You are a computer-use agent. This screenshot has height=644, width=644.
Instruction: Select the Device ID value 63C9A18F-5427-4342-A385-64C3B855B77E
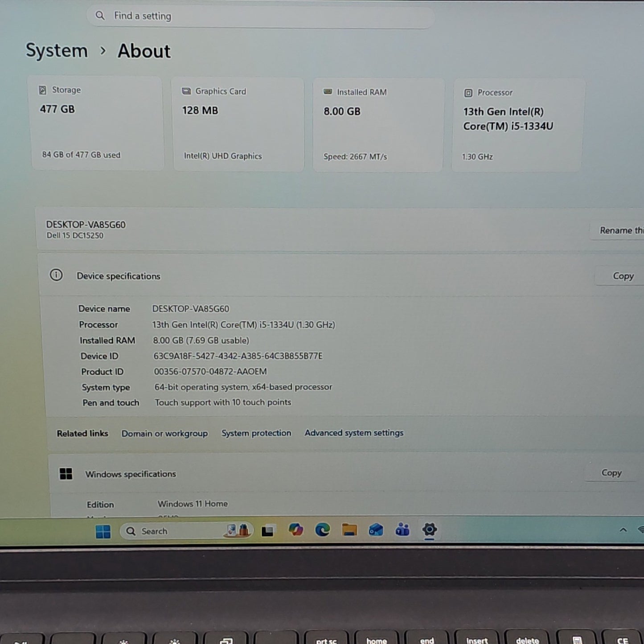(238, 356)
